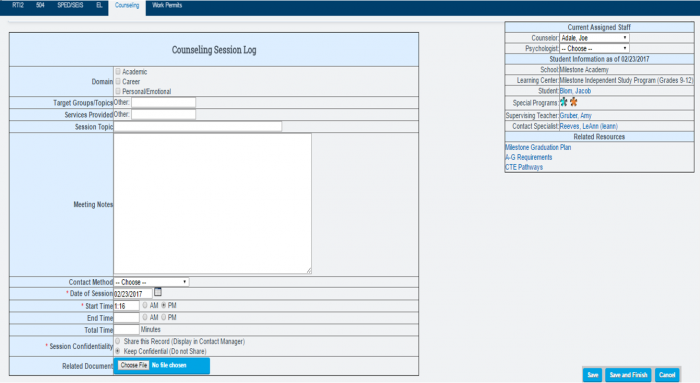Click the Choose File button
The width and height of the screenshot is (700, 383).
133,365
